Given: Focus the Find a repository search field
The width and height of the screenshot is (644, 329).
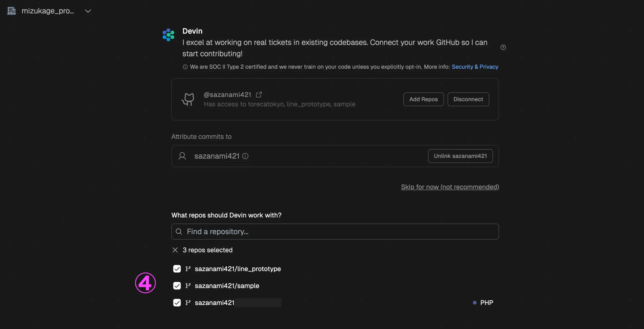Looking at the screenshot, I should [x=335, y=231].
